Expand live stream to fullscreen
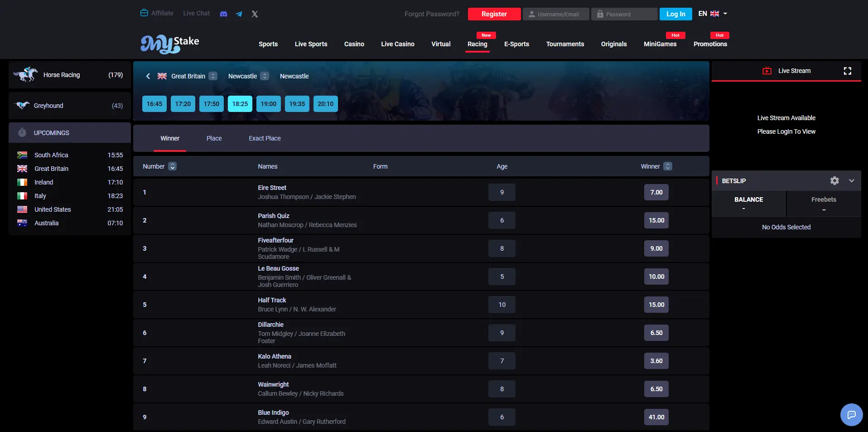 pyautogui.click(x=848, y=71)
